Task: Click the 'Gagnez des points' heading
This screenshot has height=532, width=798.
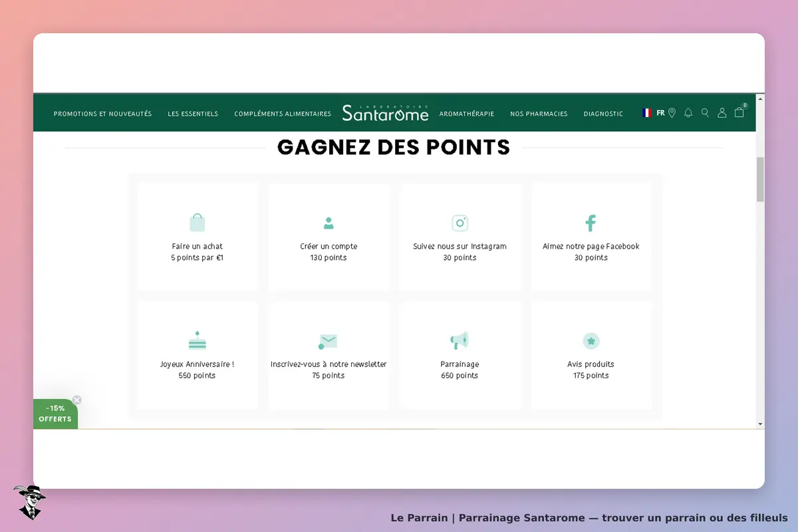Action: click(394, 147)
